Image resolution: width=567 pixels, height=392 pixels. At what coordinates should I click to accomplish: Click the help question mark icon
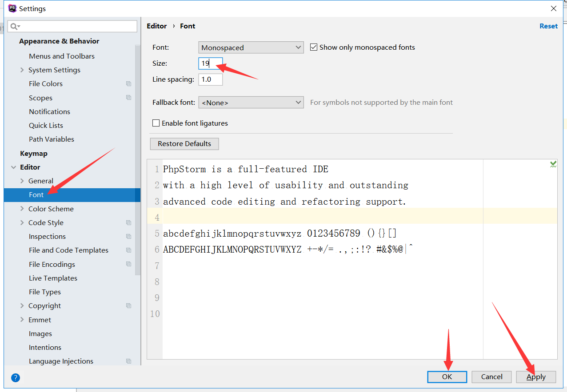coord(16,378)
